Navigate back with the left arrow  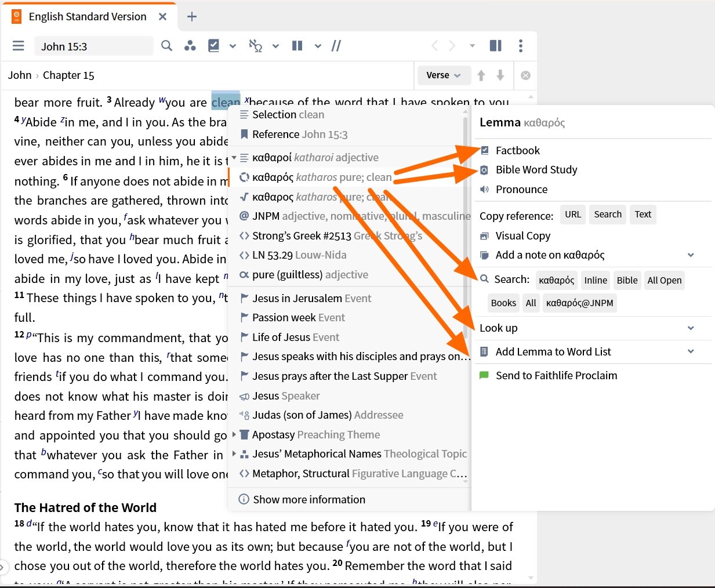click(434, 46)
